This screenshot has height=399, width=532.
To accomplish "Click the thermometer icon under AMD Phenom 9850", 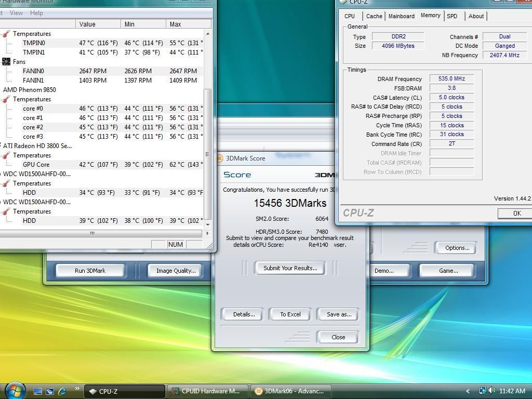I will pyautogui.click(x=6, y=99).
